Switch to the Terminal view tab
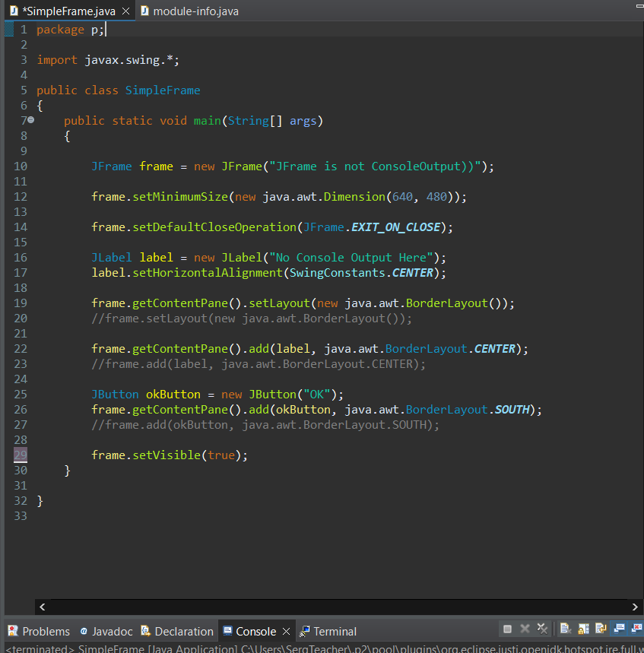The image size is (644, 653). coord(328,632)
